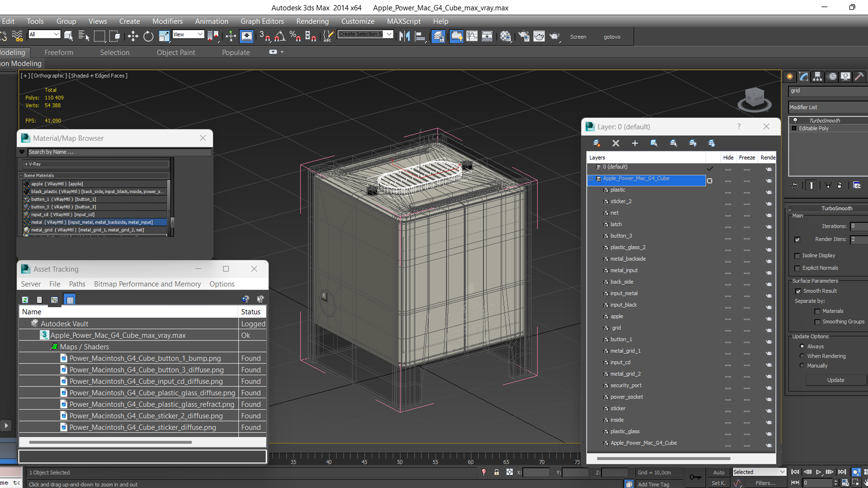Open Schematic View
Screen dimensions: 868x488
(x=487, y=37)
